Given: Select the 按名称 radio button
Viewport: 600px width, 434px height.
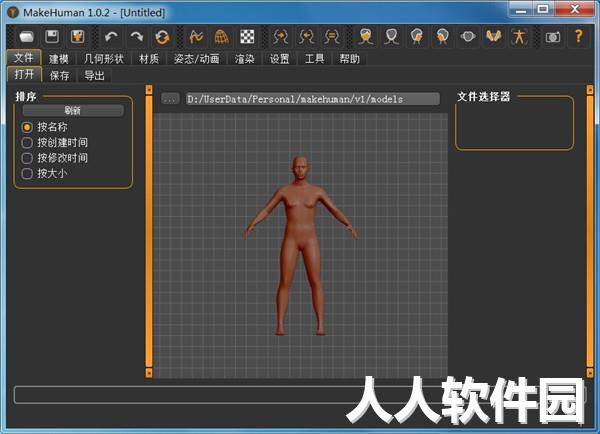Looking at the screenshot, I should point(27,127).
